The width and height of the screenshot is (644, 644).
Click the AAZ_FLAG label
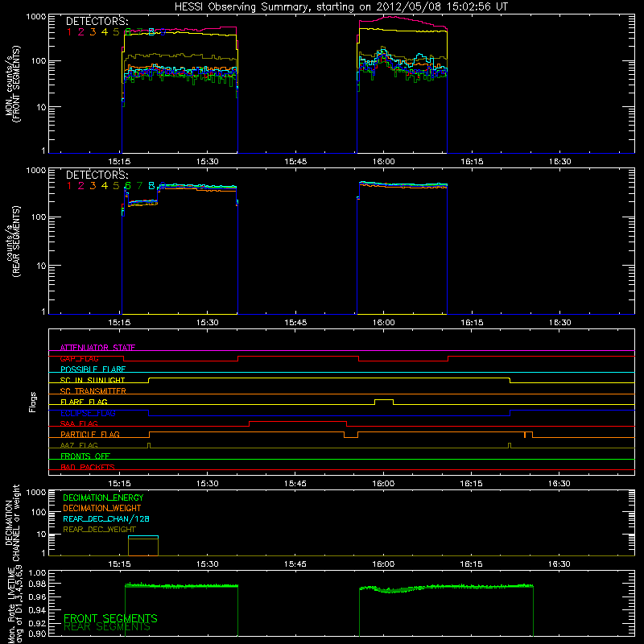pyautogui.click(x=79, y=445)
